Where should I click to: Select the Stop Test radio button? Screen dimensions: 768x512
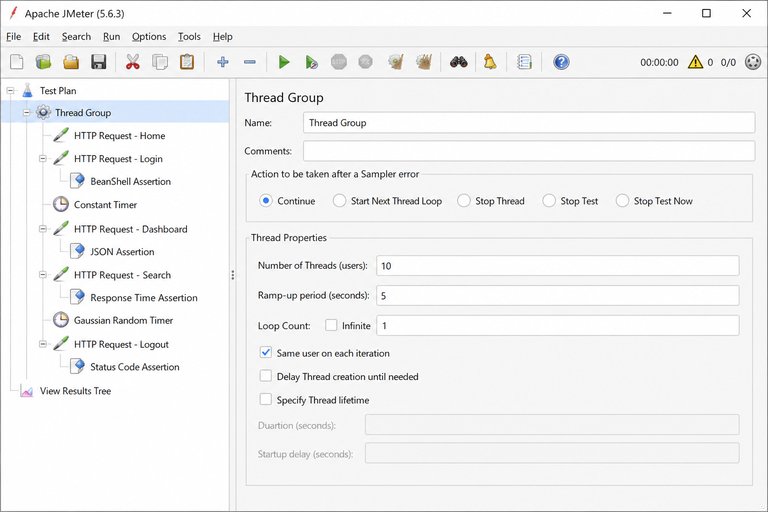pyautogui.click(x=549, y=201)
